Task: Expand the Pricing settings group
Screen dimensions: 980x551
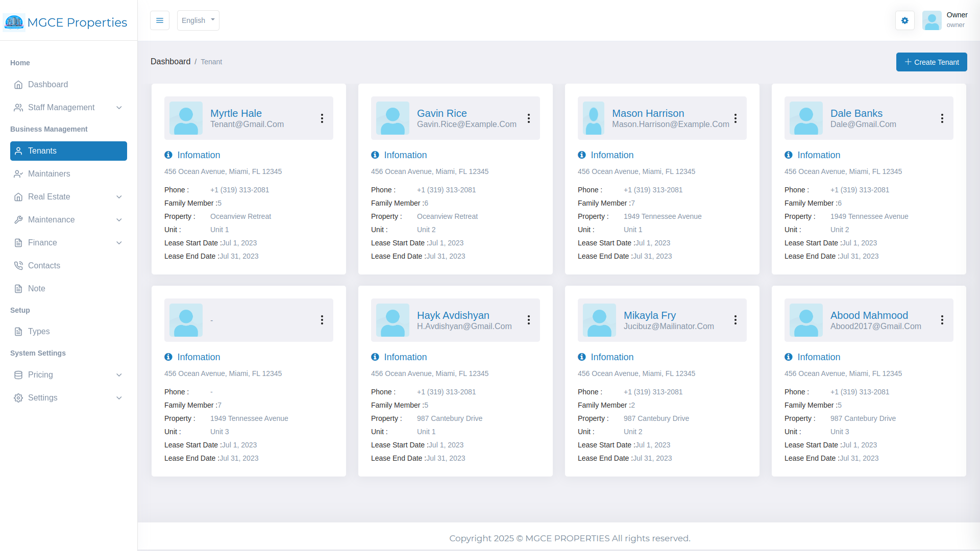Action: pyautogui.click(x=68, y=375)
